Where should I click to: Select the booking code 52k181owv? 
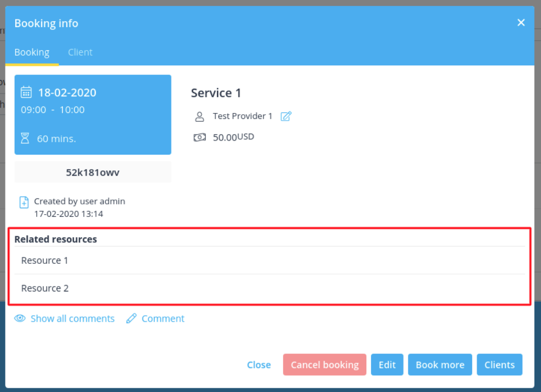(93, 172)
